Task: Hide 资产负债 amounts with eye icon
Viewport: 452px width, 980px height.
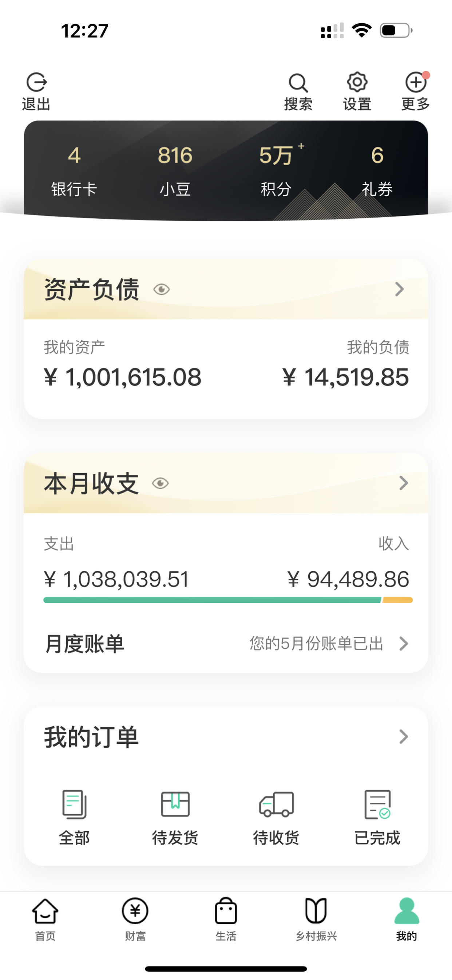Action: pos(162,289)
